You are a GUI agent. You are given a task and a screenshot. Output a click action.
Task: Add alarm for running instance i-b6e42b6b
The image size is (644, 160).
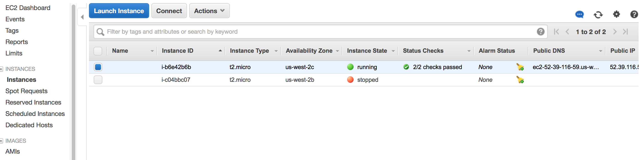[x=520, y=67]
